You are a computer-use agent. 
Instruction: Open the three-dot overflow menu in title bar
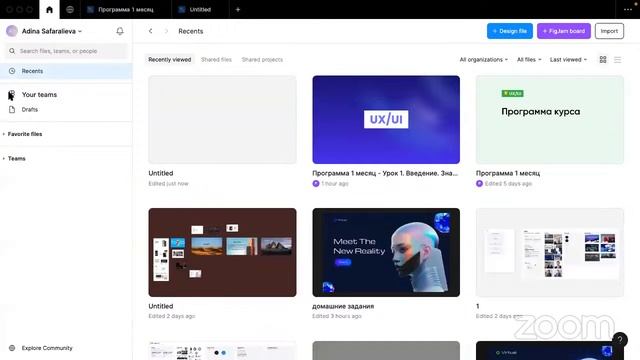628,9
